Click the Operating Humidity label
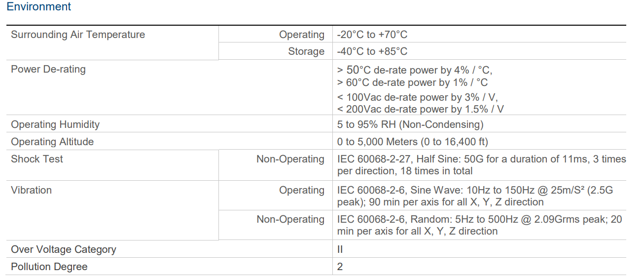 point(55,124)
